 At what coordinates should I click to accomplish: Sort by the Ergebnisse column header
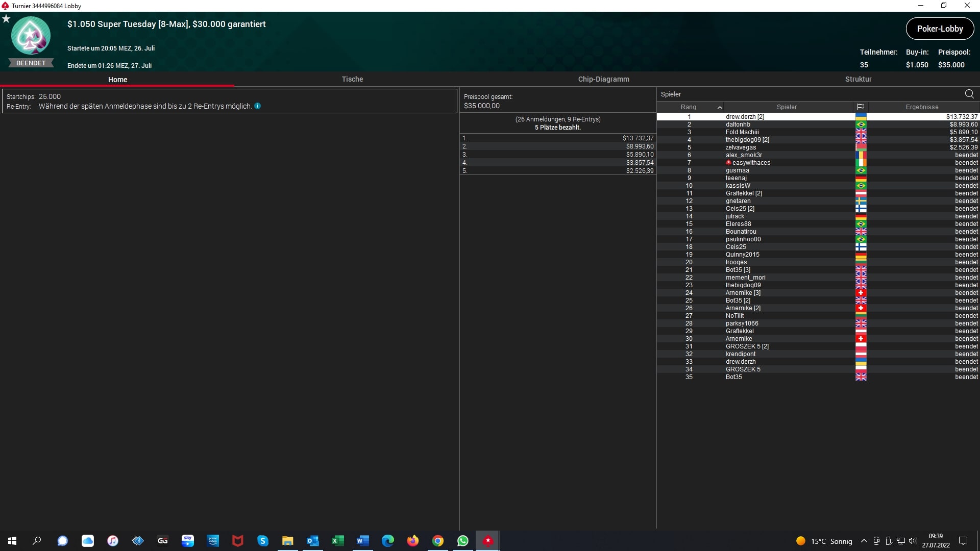point(922,107)
